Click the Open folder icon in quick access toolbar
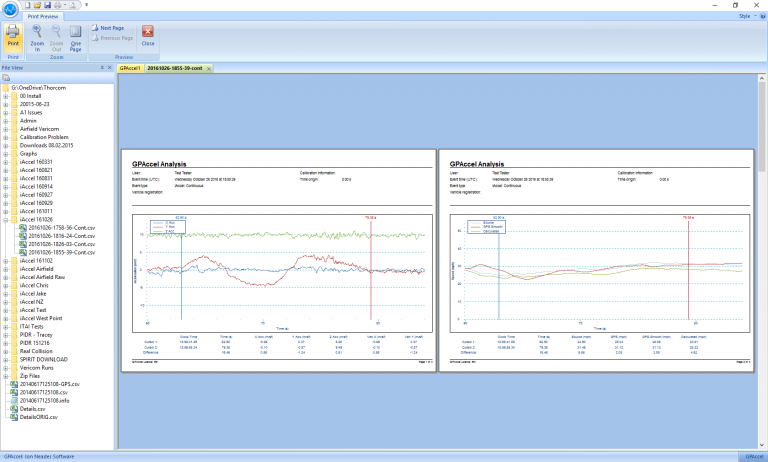Viewport: 768px width, 462px height. tap(38, 5)
